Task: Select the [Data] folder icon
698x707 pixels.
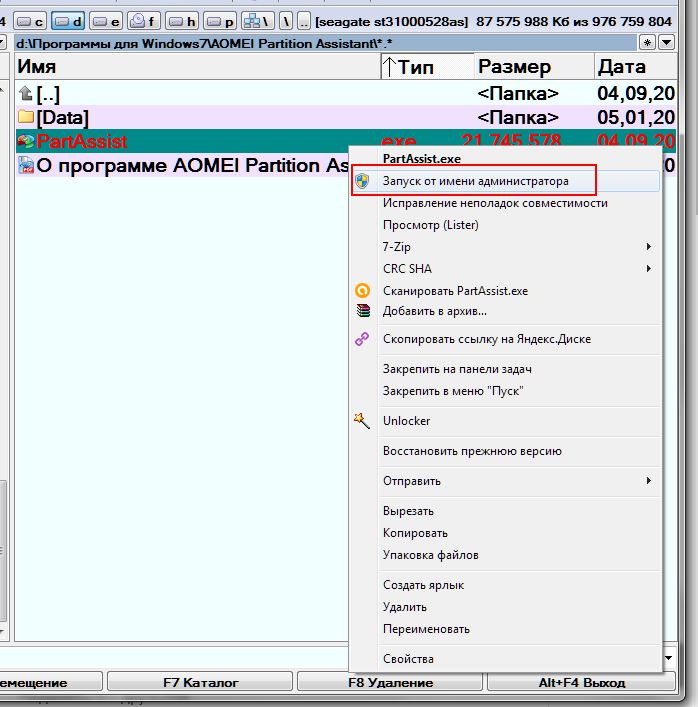Action: 26,117
